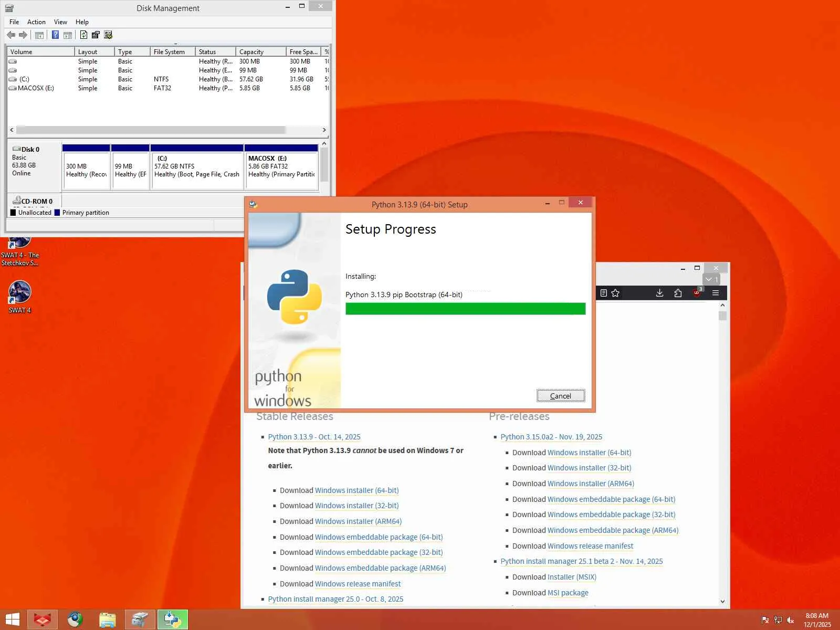Select the SWAT 4 Stetchkov desktop shortcut
The image size is (840, 630).
(19, 252)
